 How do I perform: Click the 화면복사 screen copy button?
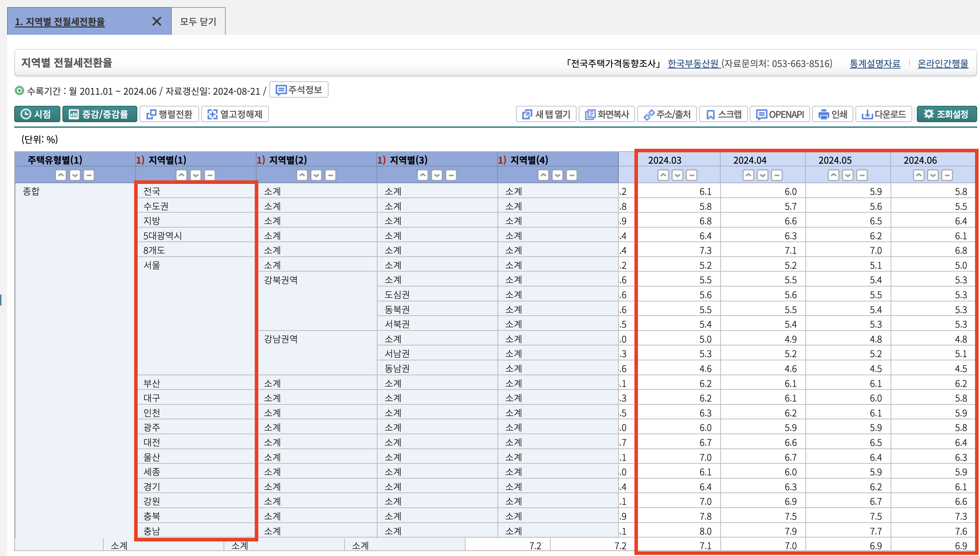(607, 114)
